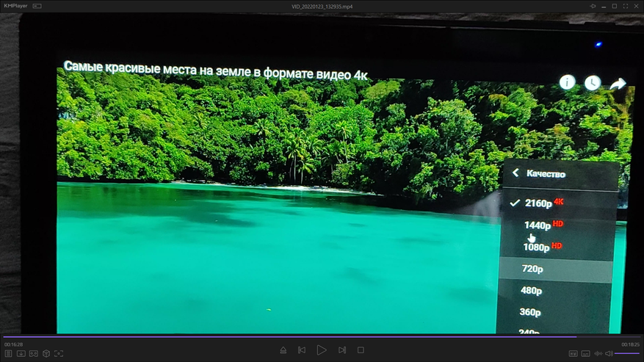This screenshot has width=644, height=362.
Task: Pick the 480p quality entry
Action: (x=532, y=291)
